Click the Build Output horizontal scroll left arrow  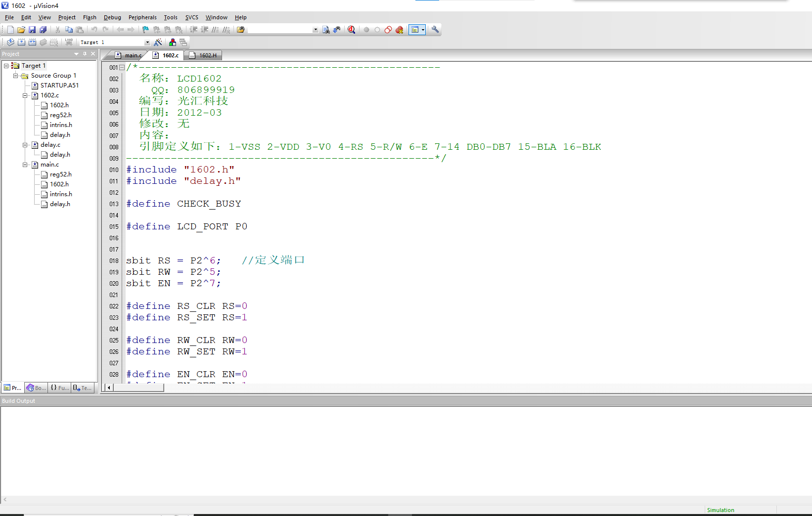click(x=5, y=500)
